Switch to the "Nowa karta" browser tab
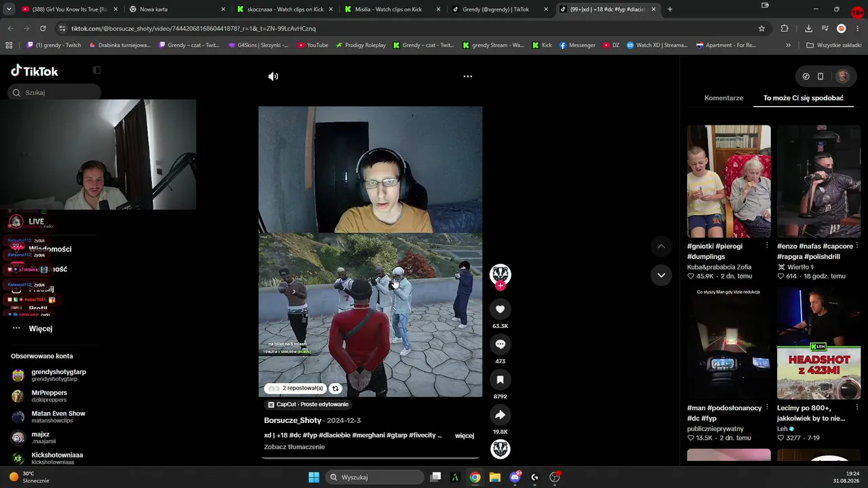Image resolution: width=868 pixels, height=488 pixels. point(177,9)
